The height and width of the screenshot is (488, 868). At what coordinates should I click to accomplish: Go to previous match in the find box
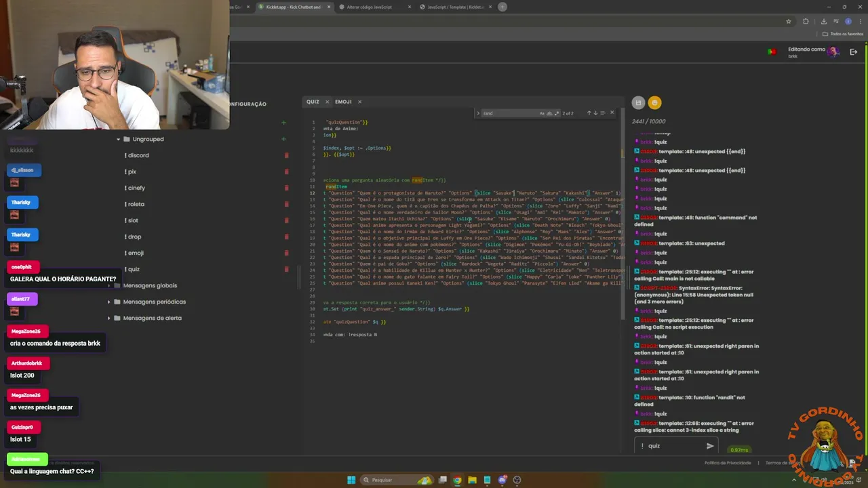(589, 113)
